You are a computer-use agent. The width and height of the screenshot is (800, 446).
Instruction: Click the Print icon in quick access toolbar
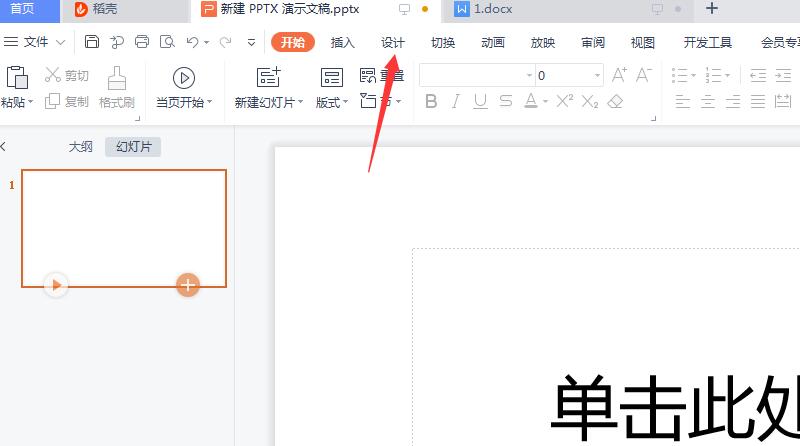click(142, 42)
